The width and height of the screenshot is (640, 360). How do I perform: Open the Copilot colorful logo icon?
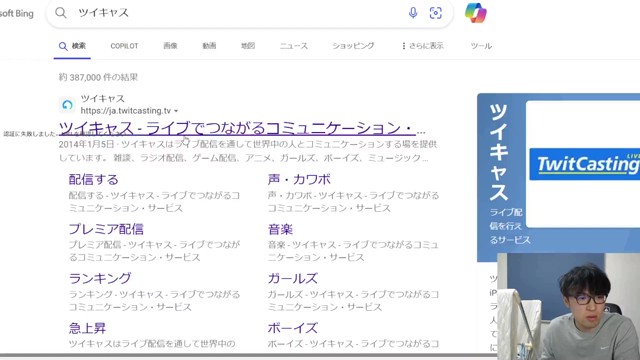476,13
